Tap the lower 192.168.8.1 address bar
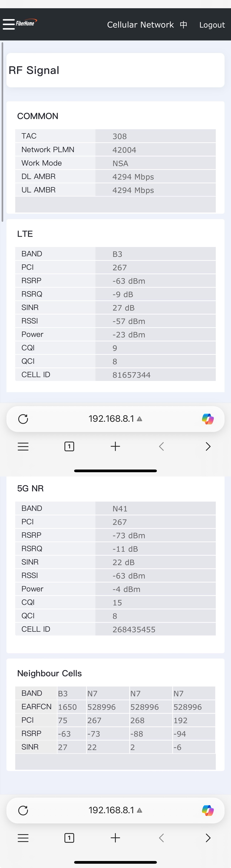This screenshot has width=231, height=868. pos(115,810)
